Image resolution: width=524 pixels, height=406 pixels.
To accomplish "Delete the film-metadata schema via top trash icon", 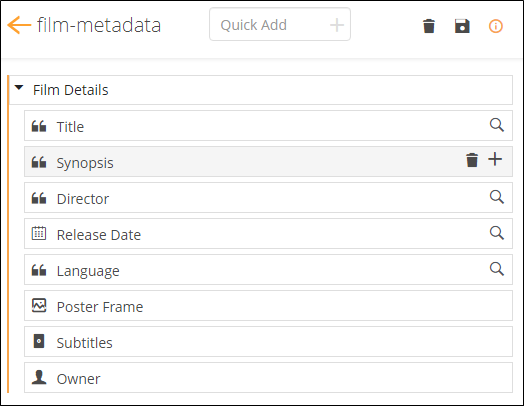I will click(x=429, y=26).
